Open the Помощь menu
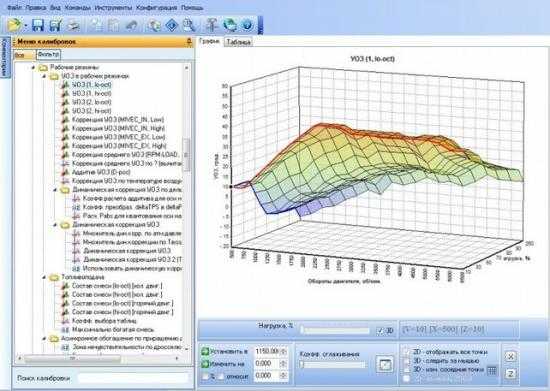 pyautogui.click(x=192, y=7)
